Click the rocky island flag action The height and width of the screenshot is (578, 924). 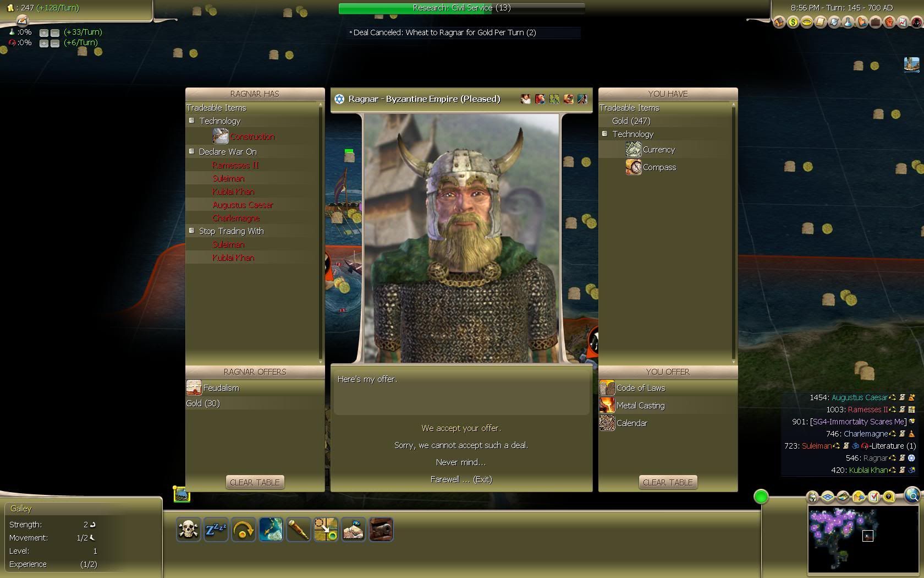coord(353,530)
